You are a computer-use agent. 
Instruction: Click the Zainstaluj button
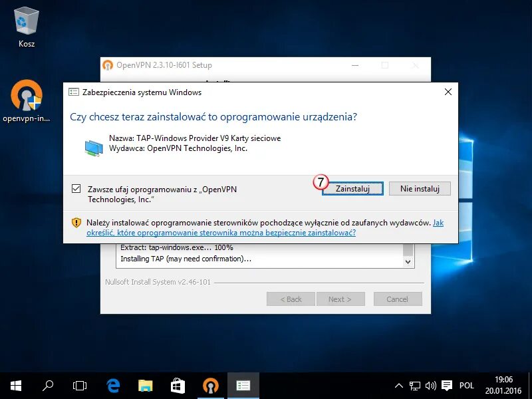pyautogui.click(x=352, y=189)
